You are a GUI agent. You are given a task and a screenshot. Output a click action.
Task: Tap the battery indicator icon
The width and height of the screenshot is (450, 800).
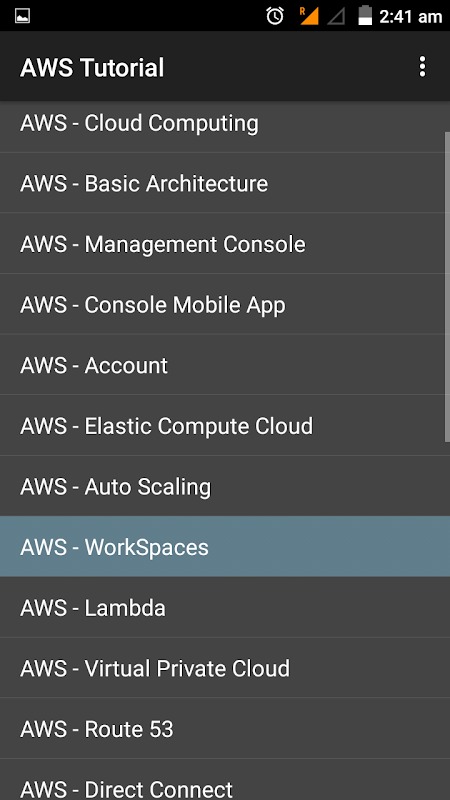(x=365, y=15)
